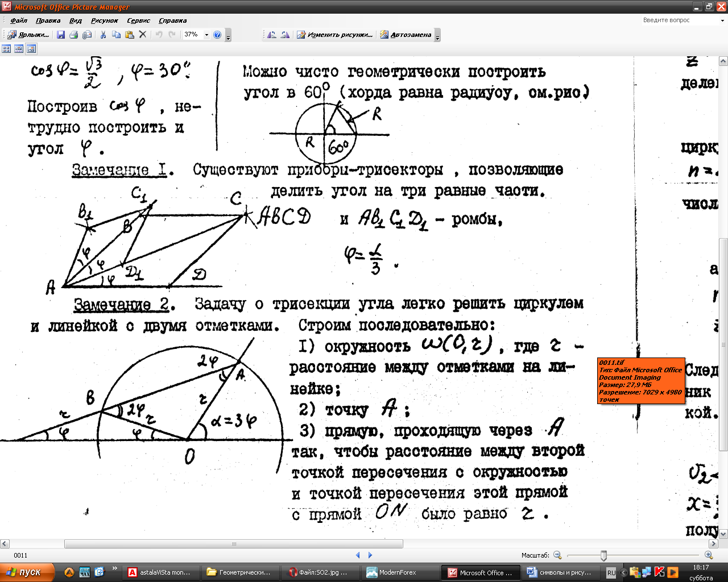Click the Save floppy disk icon
This screenshot has width=728, height=582.
pos(61,35)
